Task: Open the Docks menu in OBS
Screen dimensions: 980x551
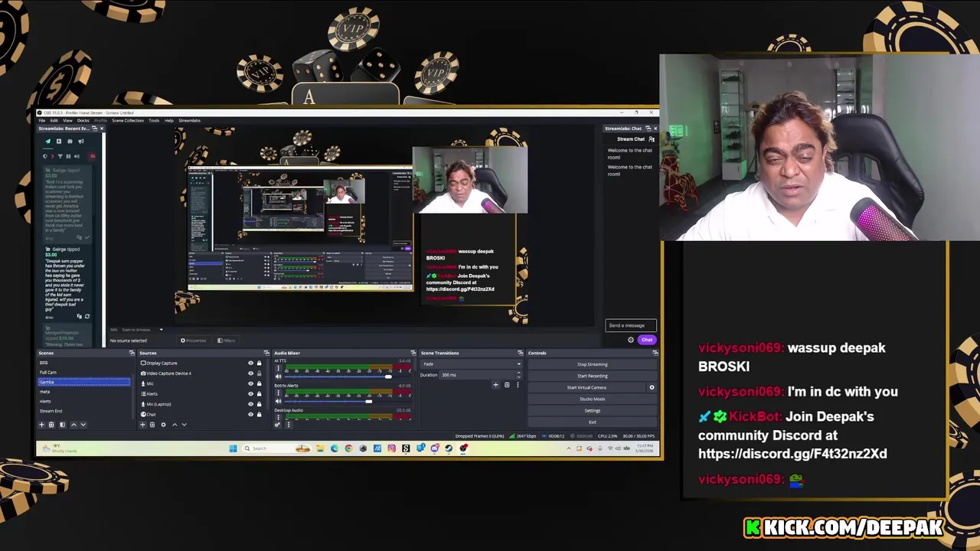Action: tap(83, 120)
